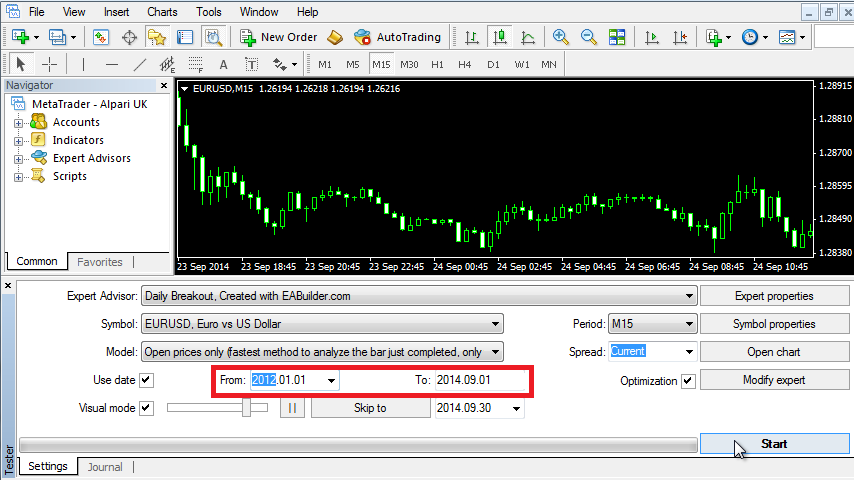
Task: Open the Templates icon
Action: click(x=787, y=37)
